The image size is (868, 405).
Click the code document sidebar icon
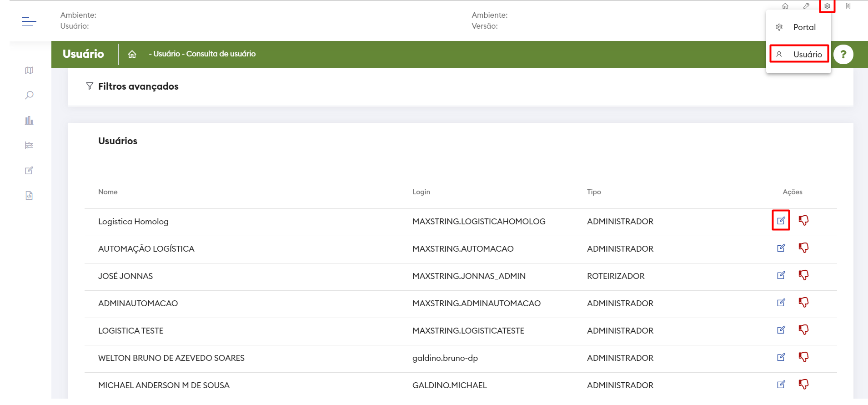point(29,196)
